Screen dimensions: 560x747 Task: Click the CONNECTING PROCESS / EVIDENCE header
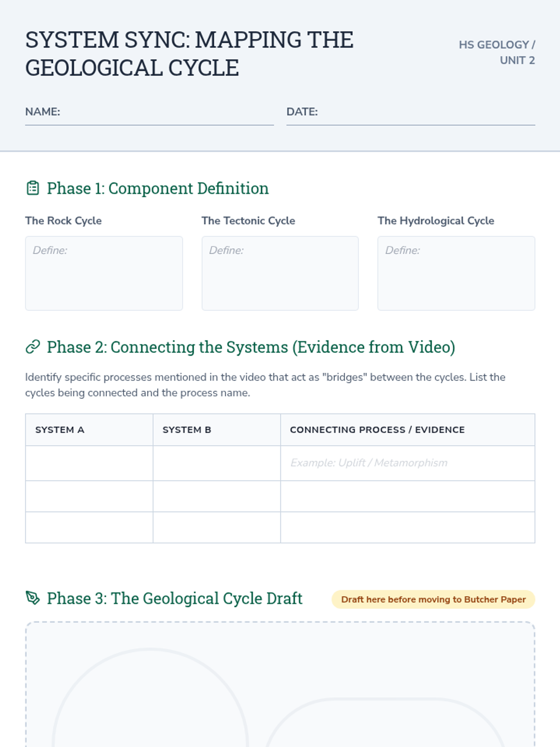point(377,430)
